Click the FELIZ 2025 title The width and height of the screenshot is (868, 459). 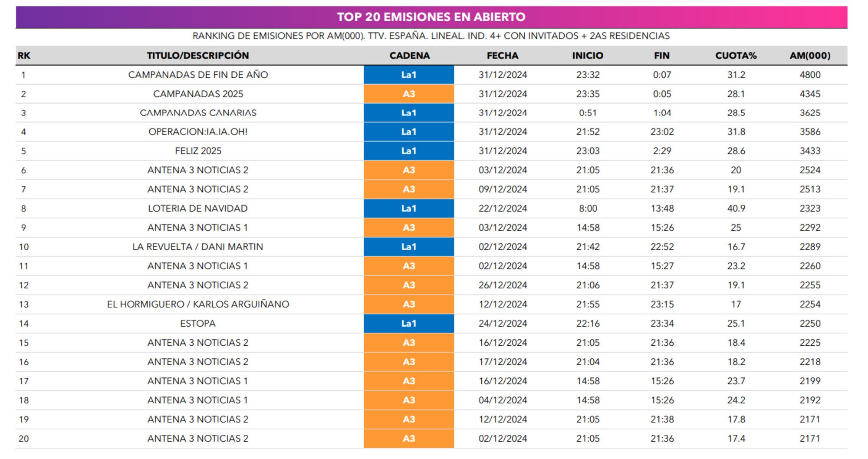pyautogui.click(x=198, y=151)
